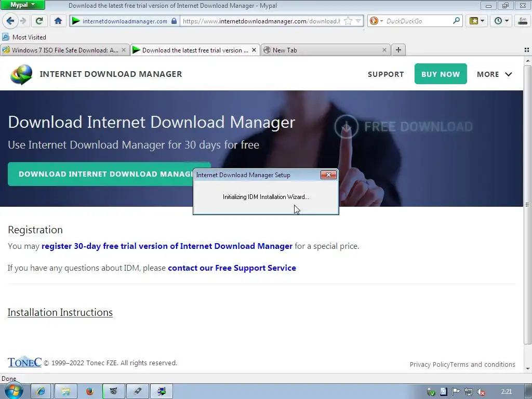Launch Internet Explorer from the taskbar
532x399 pixels.
pyautogui.click(x=41, y=392)
